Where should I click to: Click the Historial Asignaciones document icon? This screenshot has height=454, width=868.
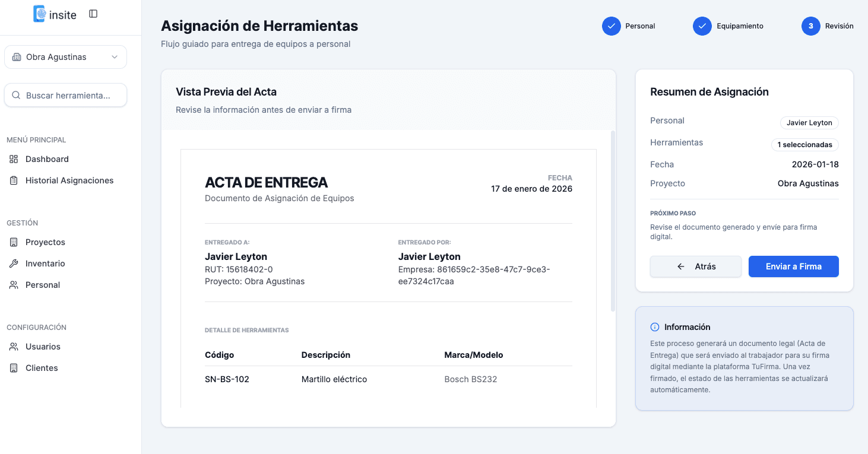click(12, 180)
